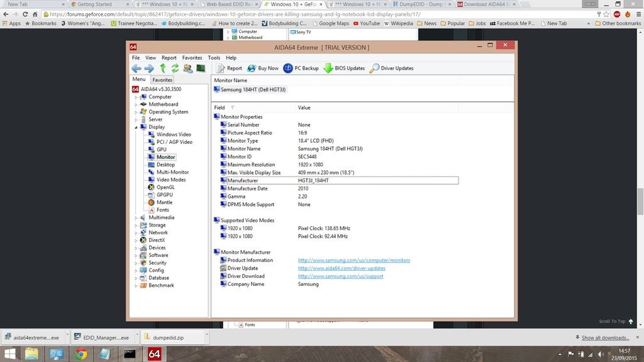Image resolution: width=644 pixels, height=362 pixels.
Task: Expand the Multimedia tree node
Action: (136, 218)
